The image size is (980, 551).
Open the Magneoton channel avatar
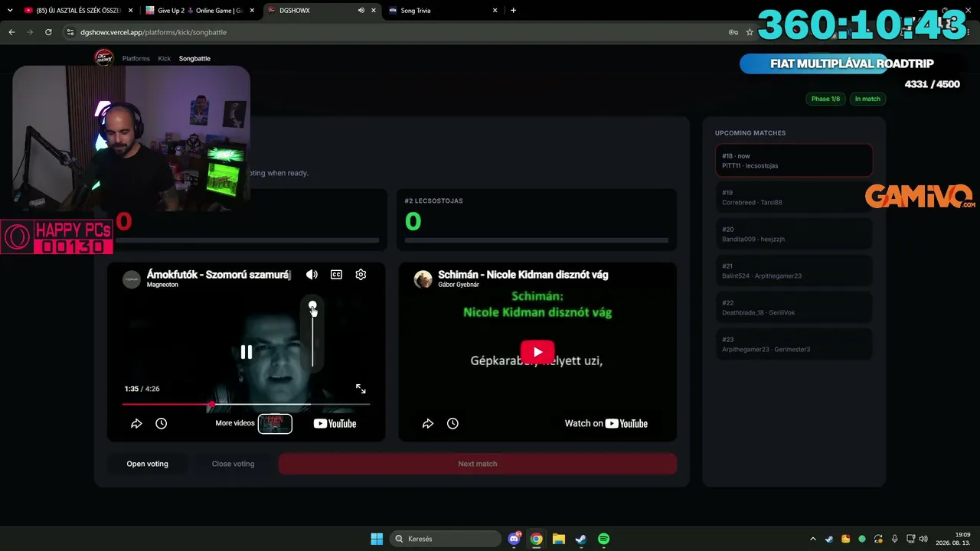tap(132, 279)
